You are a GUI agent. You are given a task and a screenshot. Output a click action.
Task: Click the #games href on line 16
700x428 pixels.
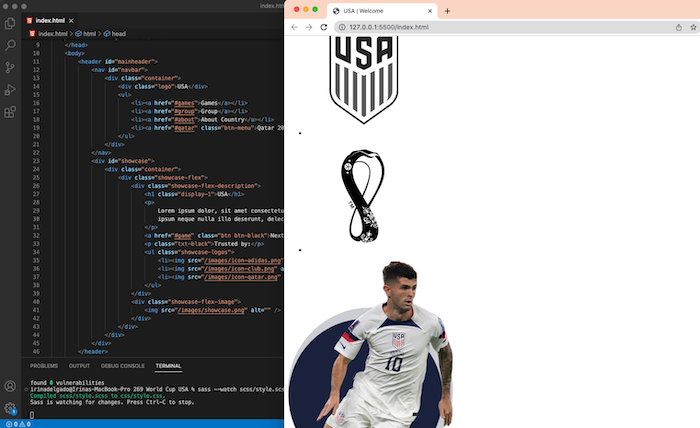click(x=185, y=103)
